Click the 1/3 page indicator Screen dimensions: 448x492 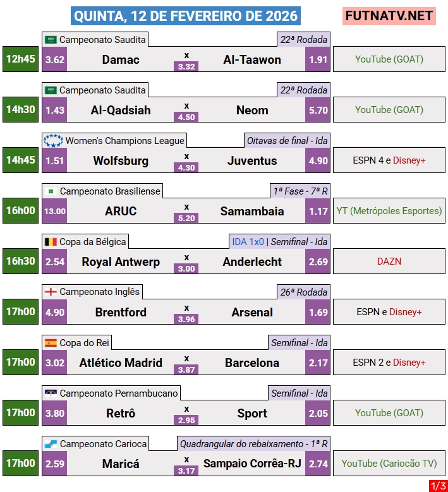[x=437, y=486]
